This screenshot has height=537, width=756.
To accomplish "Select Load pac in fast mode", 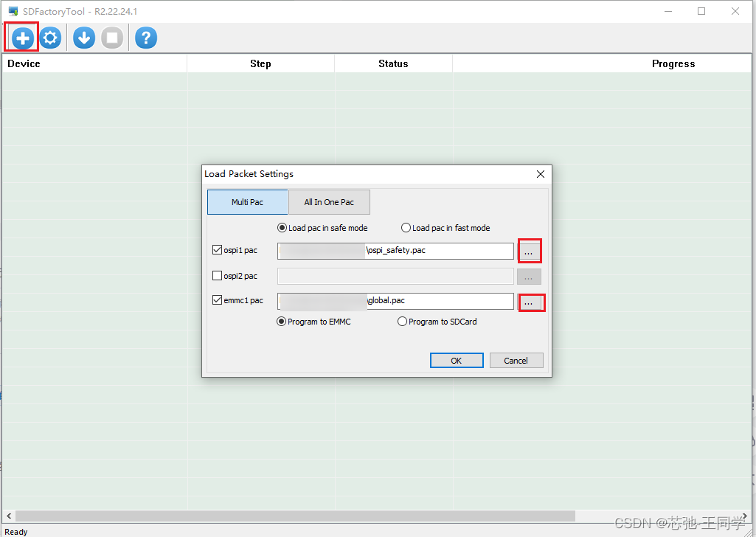I will point(406,228).
